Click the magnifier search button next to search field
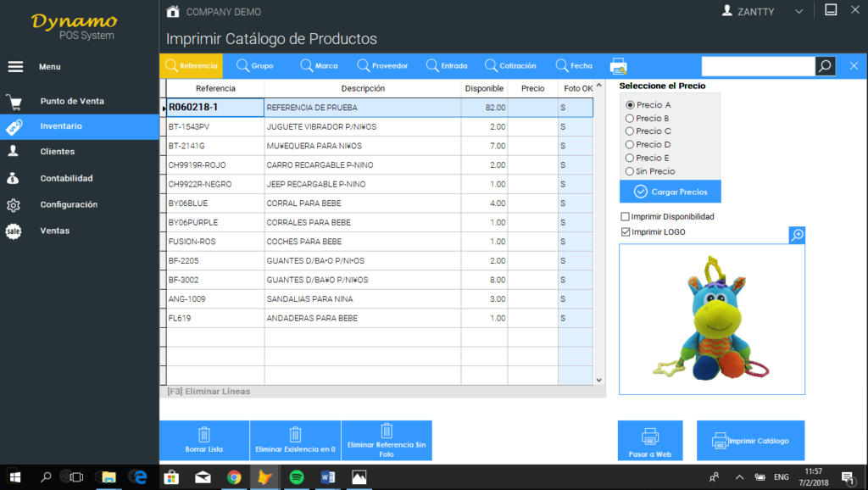868x490 pixels. (825, 66)
